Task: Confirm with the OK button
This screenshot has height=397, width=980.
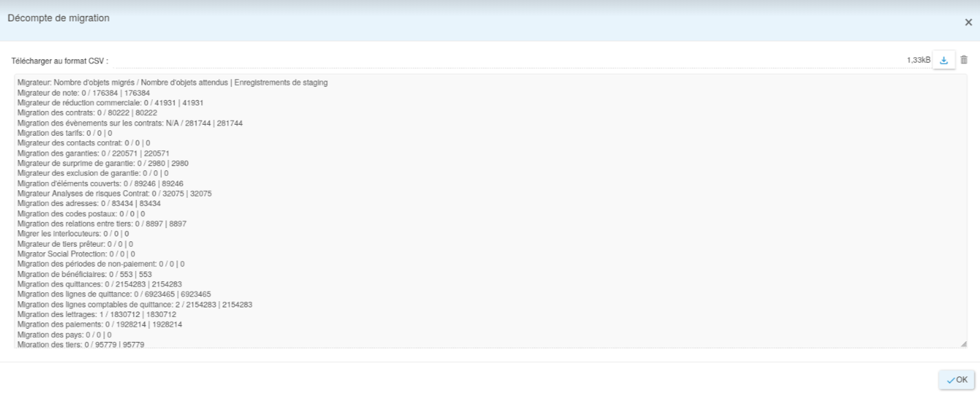Action: point(957,380)
